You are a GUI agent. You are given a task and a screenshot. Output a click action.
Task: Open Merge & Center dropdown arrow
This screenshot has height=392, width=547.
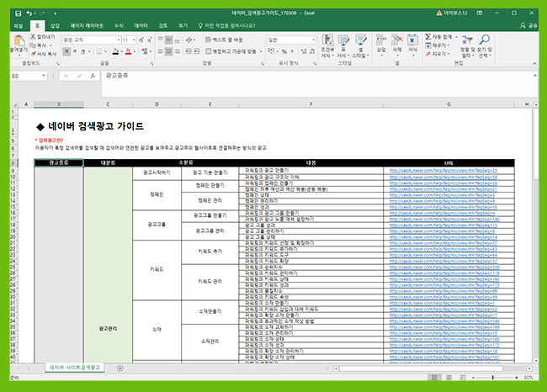(x=261, y=51)
